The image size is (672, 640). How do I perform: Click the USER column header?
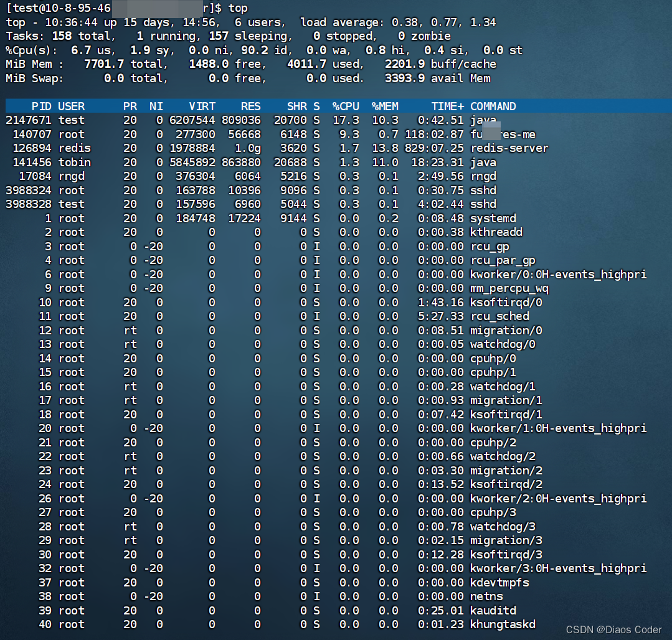(71, 106)
